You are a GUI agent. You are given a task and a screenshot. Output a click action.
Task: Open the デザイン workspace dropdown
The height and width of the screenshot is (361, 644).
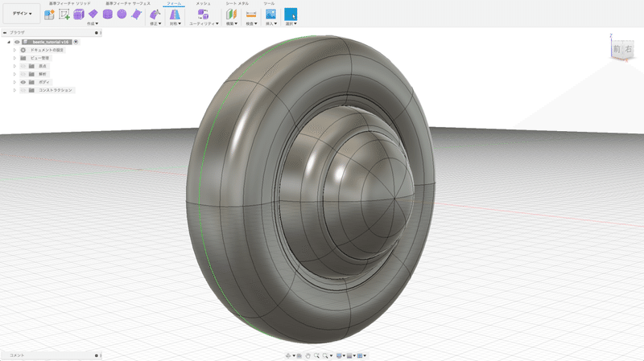[x=22, y=14]
